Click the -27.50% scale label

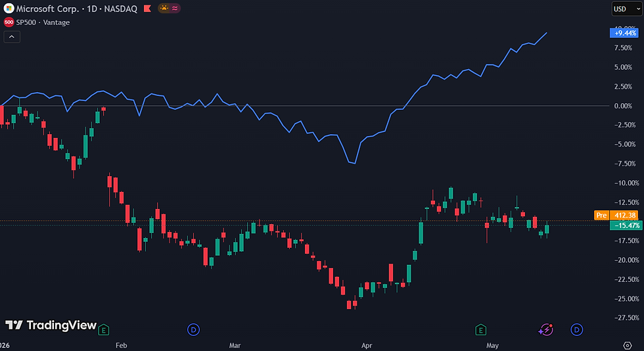627,317
